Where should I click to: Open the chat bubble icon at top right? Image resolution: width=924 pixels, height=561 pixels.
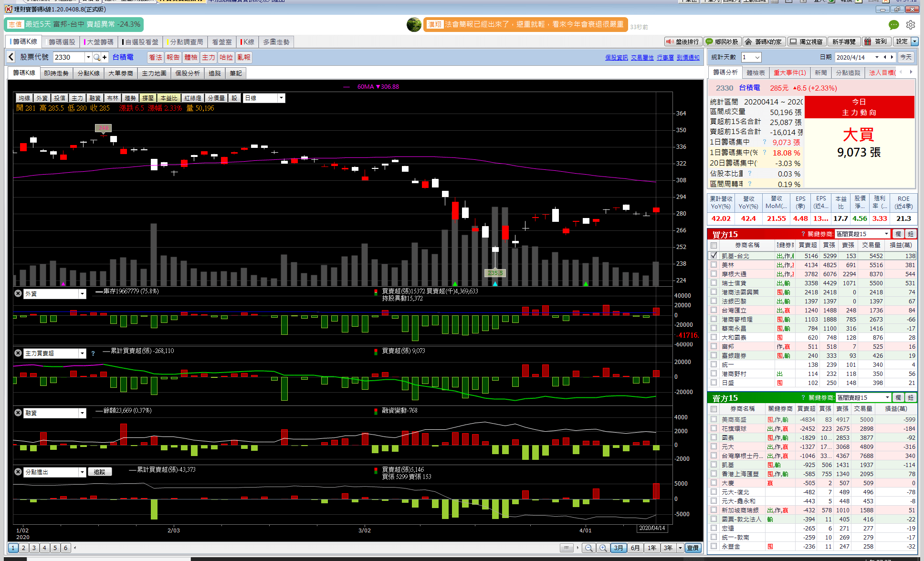pos(893,25)
